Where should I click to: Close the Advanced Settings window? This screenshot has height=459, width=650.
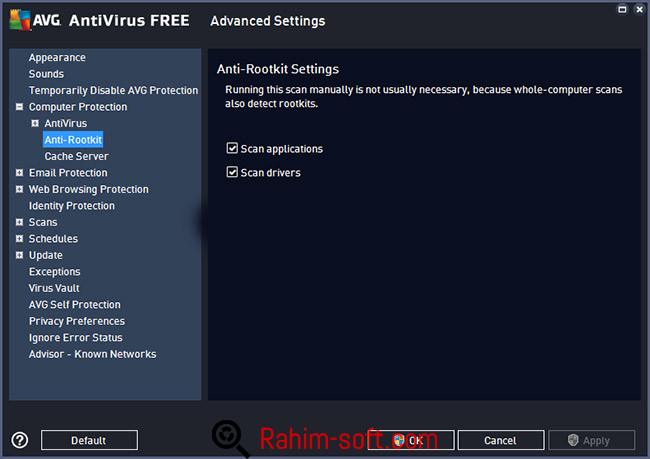(x=639, y=9)
